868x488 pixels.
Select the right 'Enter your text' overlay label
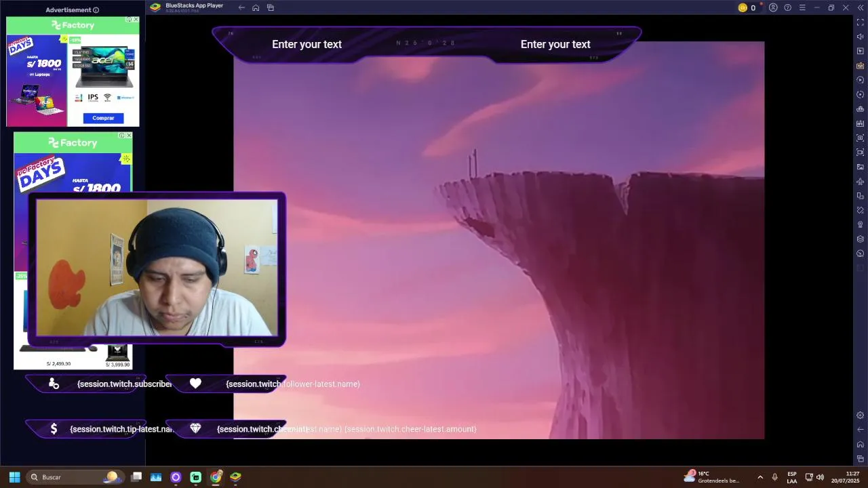point(555,44)
